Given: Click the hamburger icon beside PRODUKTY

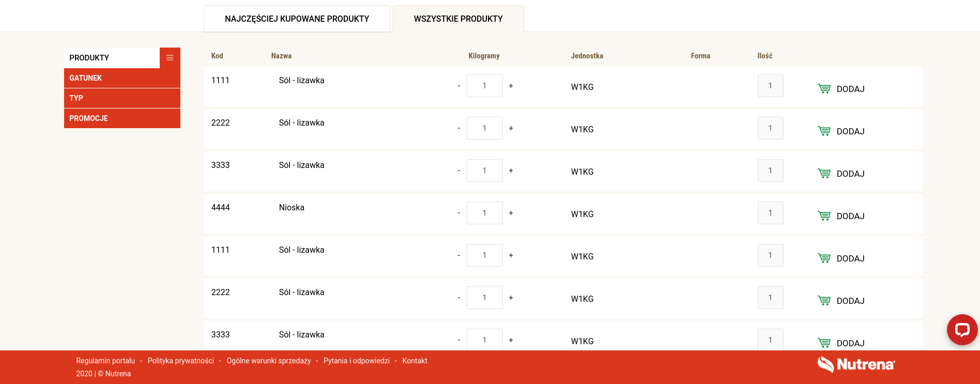Looking at the screenshot, I should click(170, 58).
